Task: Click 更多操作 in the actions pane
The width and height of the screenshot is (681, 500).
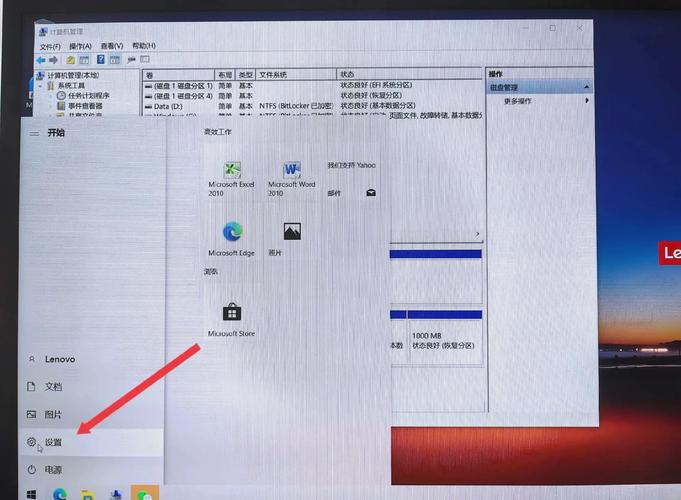Action: [517, 101]
